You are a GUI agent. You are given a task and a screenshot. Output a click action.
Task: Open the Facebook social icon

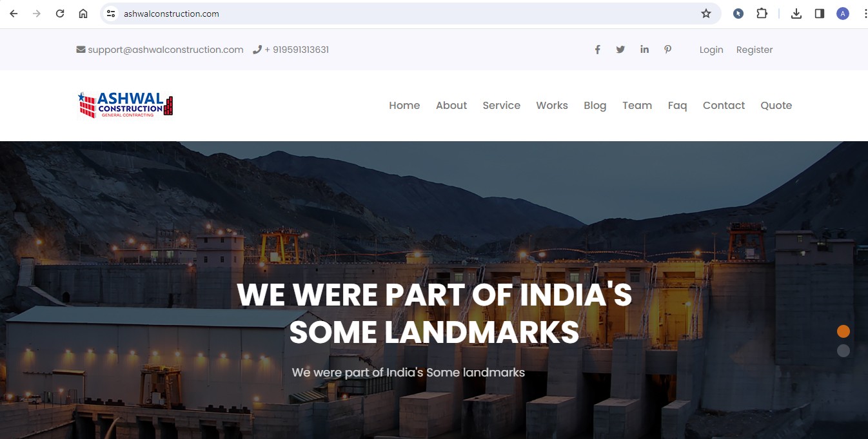tap(597, 50)
